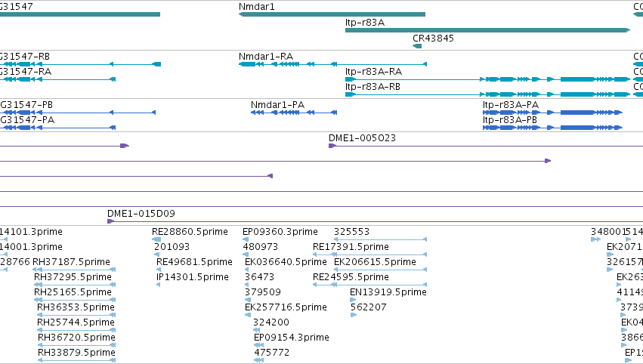This screenshot has width=643, height=364.
Task: Click the 325553 EST label
Action: (351, 232)
